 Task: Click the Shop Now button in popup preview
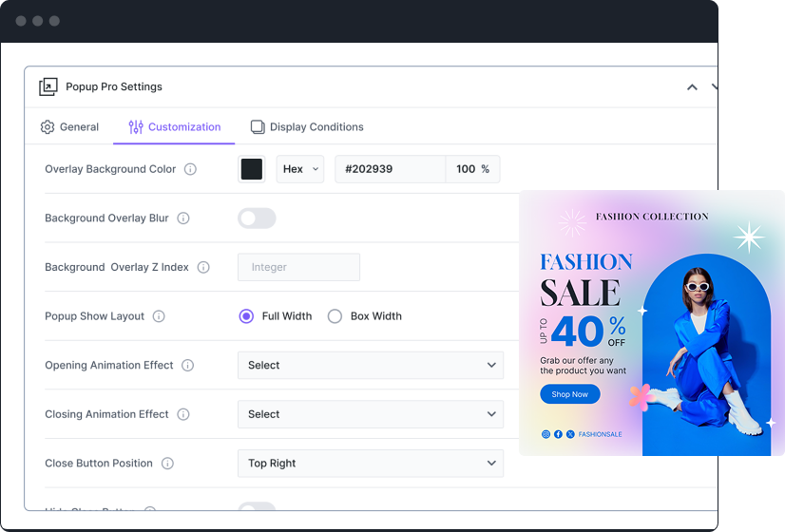pyautogui.click(x=570, y=394)
